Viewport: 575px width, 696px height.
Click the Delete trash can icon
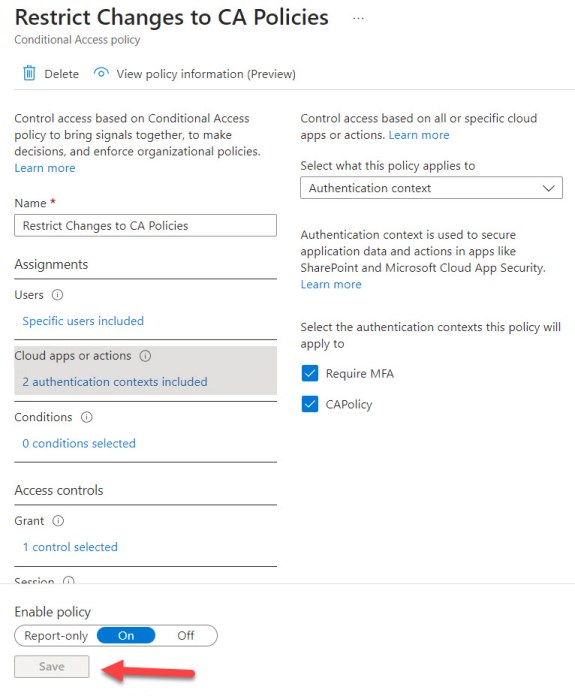click(x=29, y=73)
